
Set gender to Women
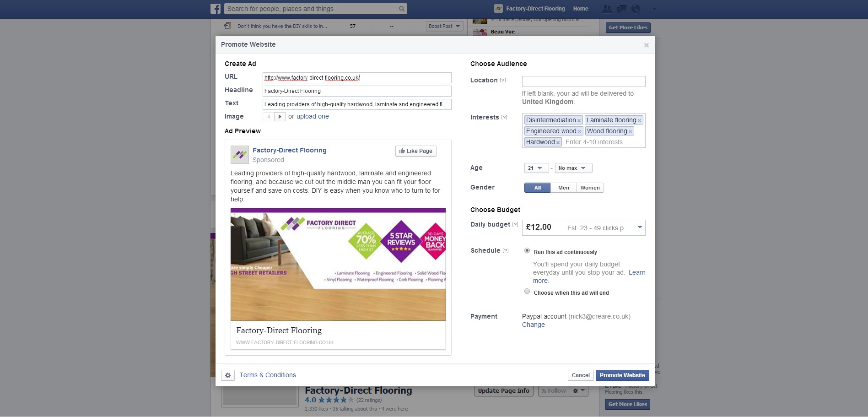590,188
